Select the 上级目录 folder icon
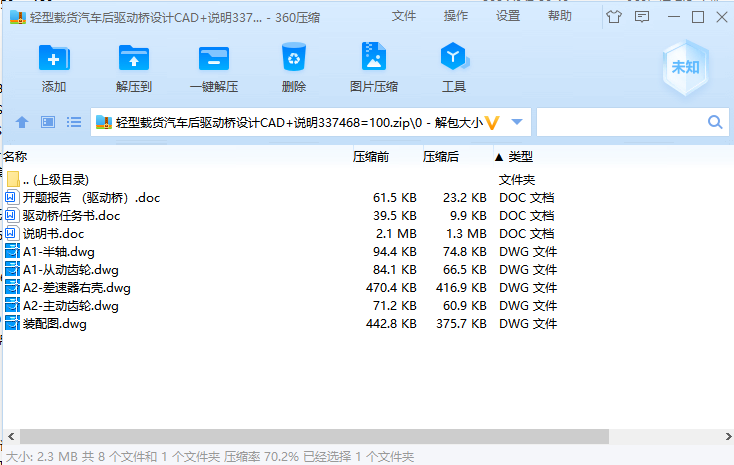This screenshot has height=465, width=734. click(x=13, y=179)
